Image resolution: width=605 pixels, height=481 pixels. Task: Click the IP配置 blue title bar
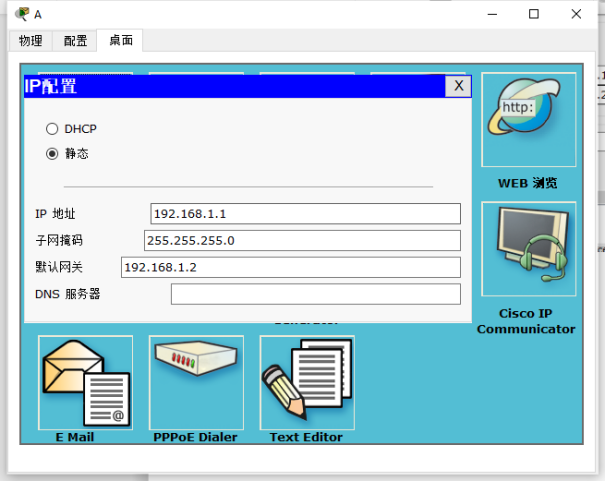[x=235, y=86]
